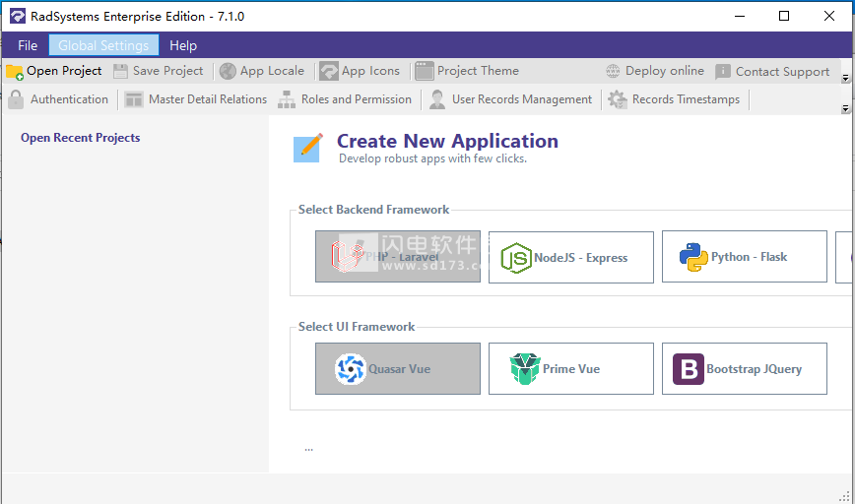
Task: Select the PHP - Laravel backend framework
Action: coord(398,257)
